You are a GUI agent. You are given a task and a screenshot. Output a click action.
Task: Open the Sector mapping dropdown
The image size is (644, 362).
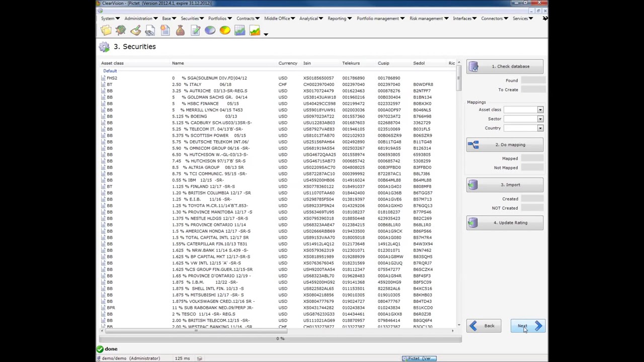coord(540,119)
